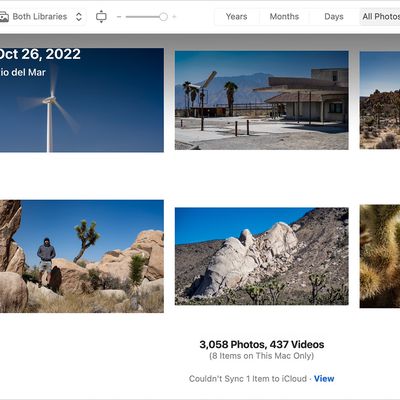
Task: Switch to the Days view
Action: (x=334, y=17)
